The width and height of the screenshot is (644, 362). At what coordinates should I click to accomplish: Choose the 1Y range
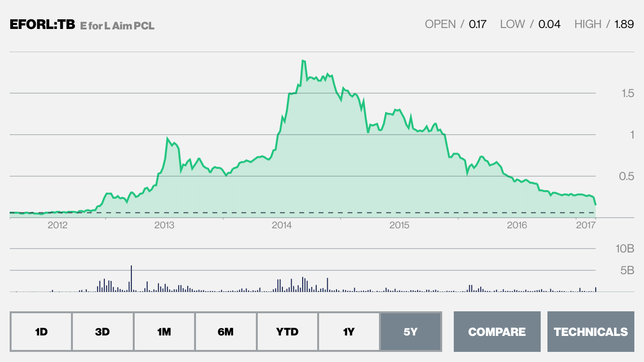pos(349,332)
